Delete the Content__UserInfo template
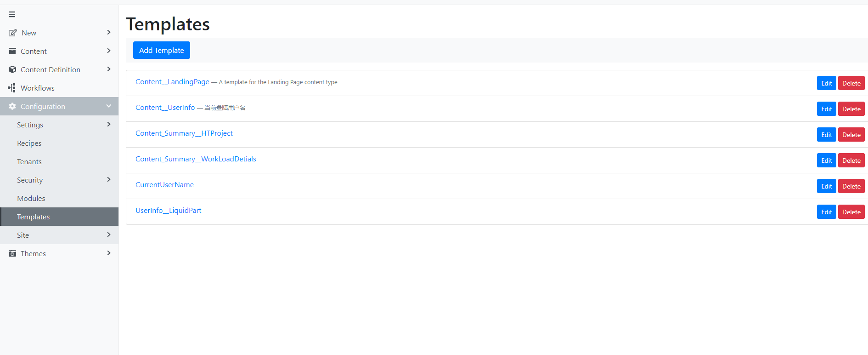The height and width of the screenshot is (355, 868). [851, 109]
